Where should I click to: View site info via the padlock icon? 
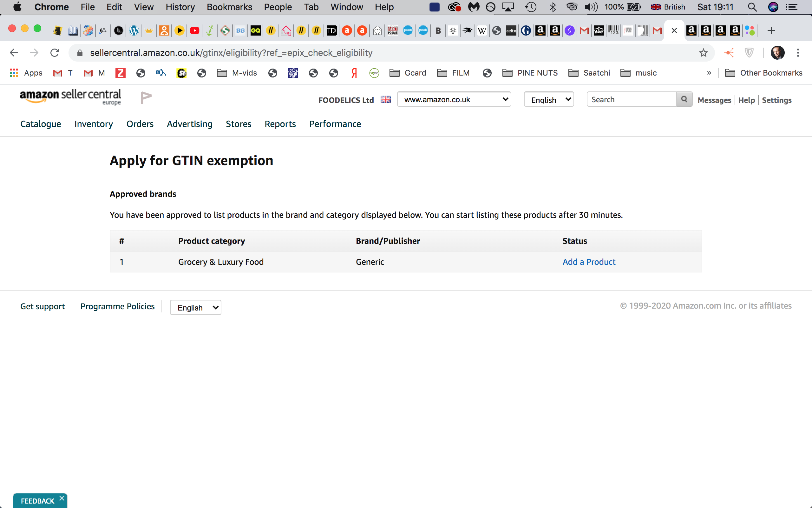point(80,53)
